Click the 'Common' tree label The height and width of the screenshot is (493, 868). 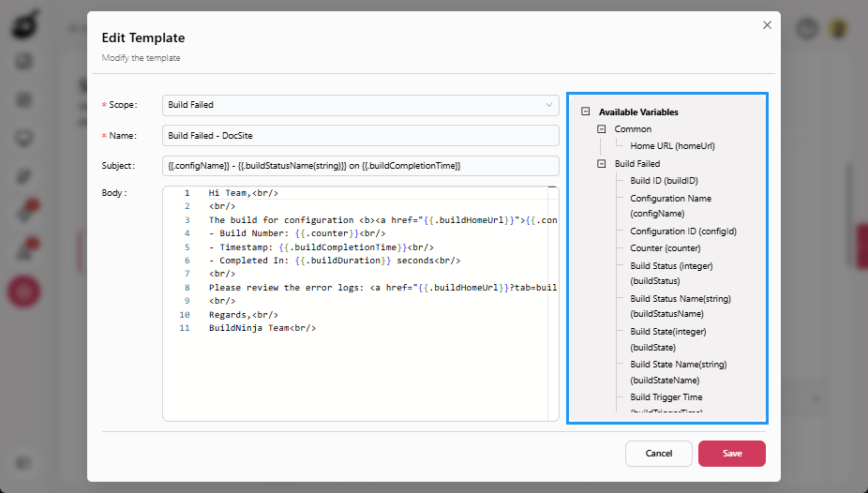pyautogui.click(x=633, y=129)
